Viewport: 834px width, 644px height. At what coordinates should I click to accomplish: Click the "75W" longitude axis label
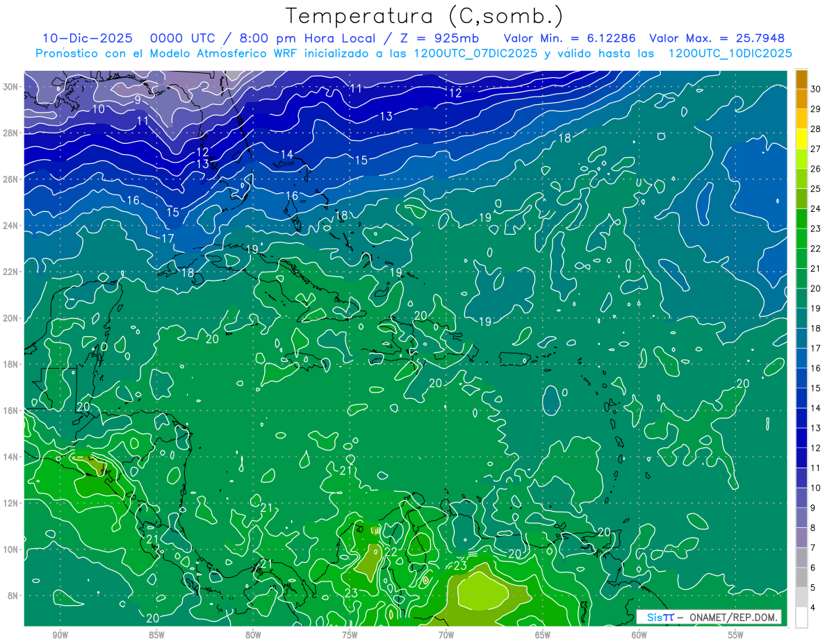pos(350,636)
